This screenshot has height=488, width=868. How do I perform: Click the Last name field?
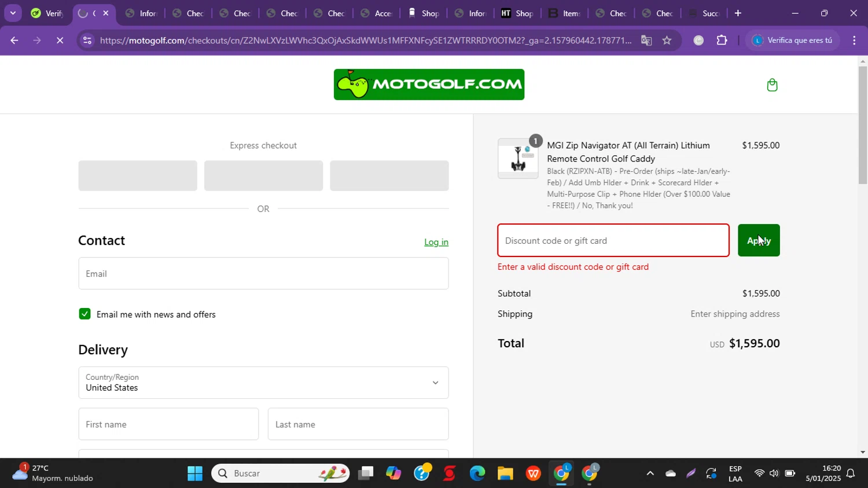(x=358, y=424)
